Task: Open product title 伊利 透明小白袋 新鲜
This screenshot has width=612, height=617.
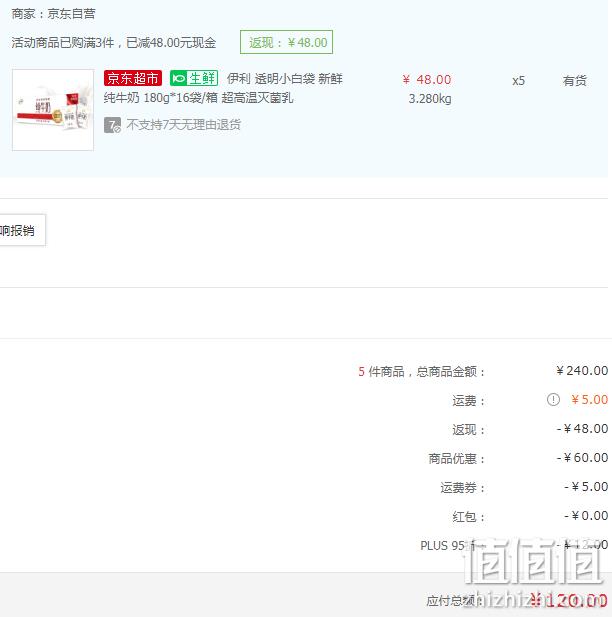Action: click(x=285, y=78)
